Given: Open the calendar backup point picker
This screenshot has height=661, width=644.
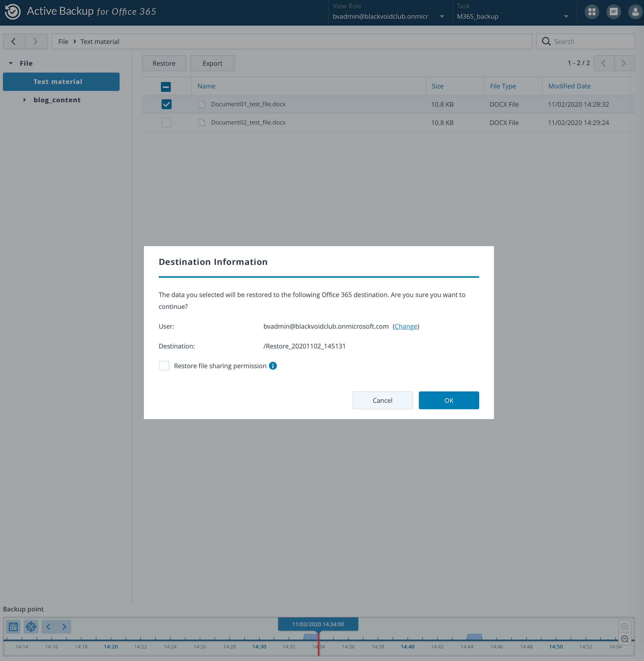Looking at the screenshot, I should point(13,627).
